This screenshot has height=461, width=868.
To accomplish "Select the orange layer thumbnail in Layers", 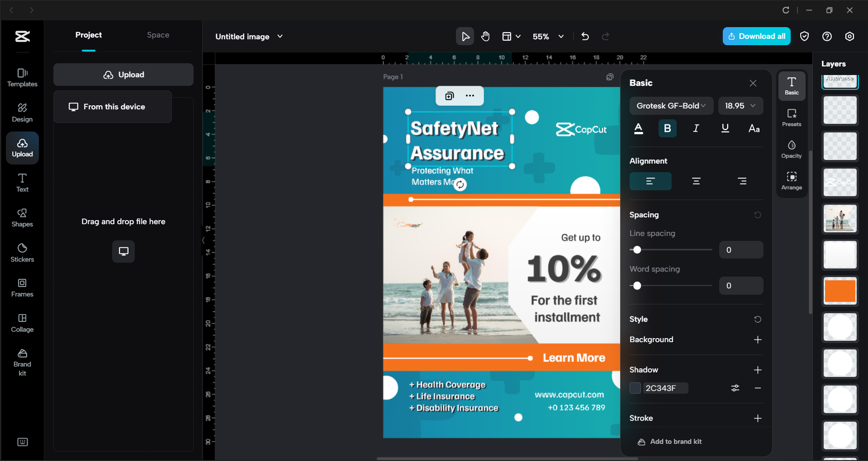I will (x=840, y=291).
